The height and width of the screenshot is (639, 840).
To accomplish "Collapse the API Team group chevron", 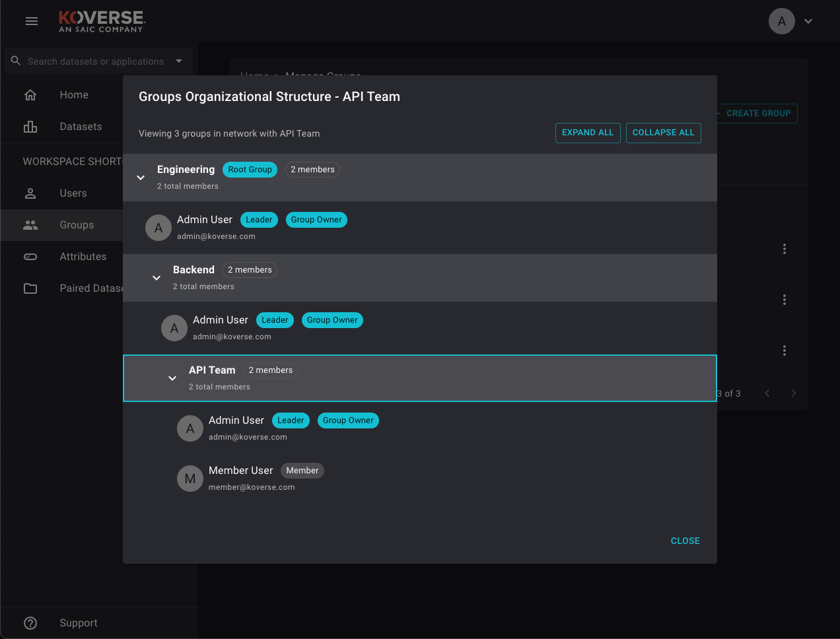I will click(x=172, y=378).
